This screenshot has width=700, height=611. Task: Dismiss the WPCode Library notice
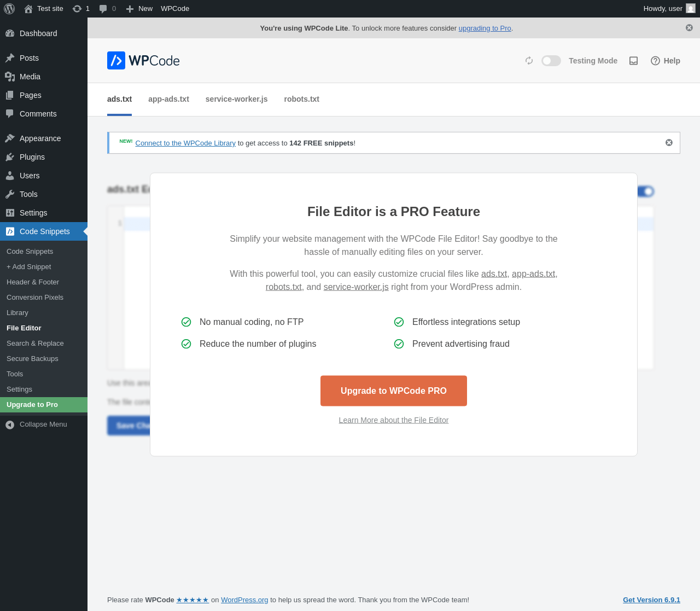tap(669, 143)
